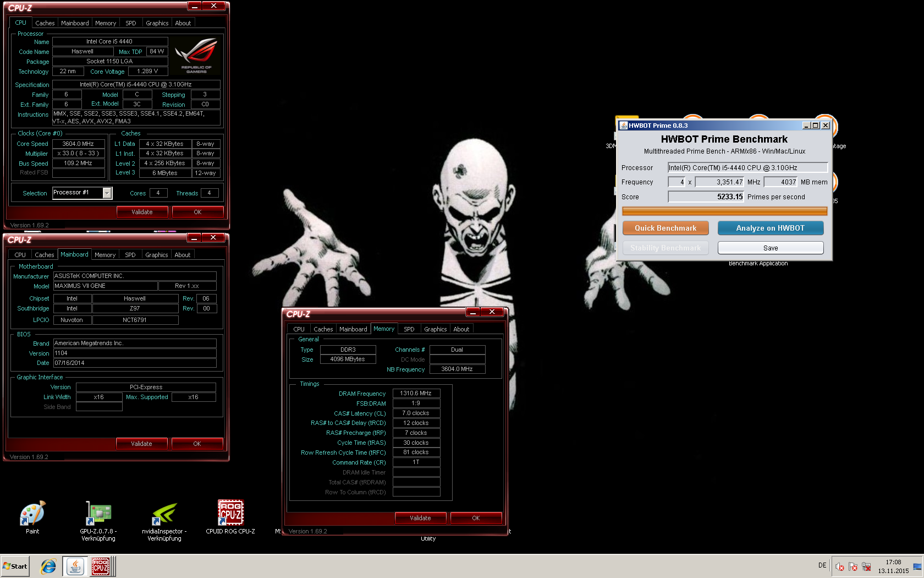Switch to CPU tab in Mainboard CPU-Z window
The height and width of the screenshot is (578, 924).
[20, 255]
